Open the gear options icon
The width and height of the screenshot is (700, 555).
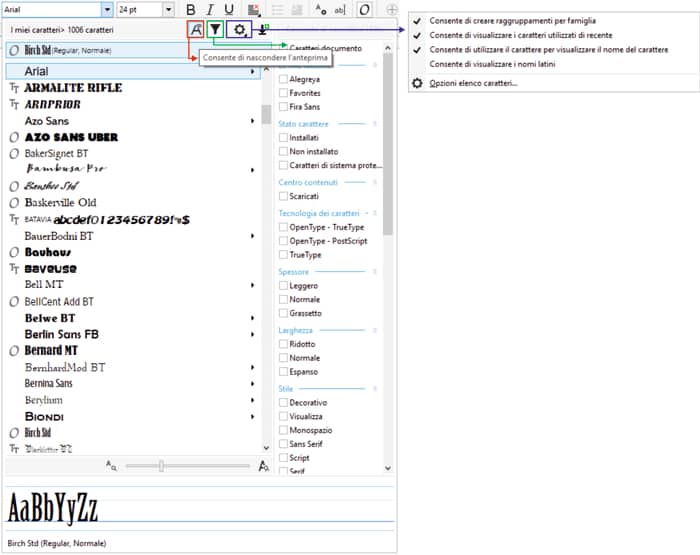(240, 30)
